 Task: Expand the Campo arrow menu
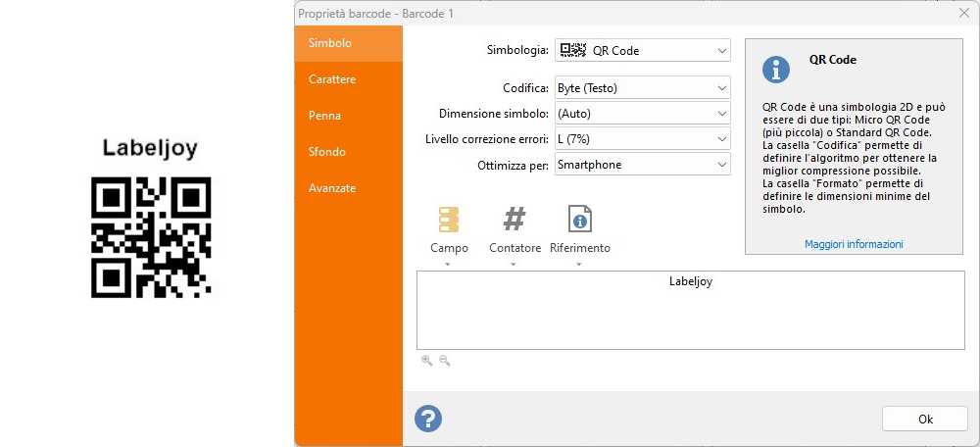(448, 265)
